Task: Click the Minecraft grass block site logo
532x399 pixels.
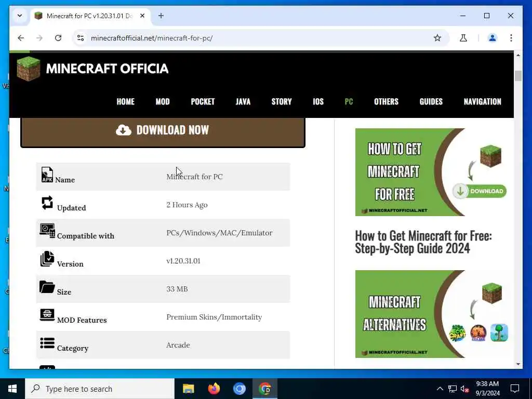Action: point(29,69)
